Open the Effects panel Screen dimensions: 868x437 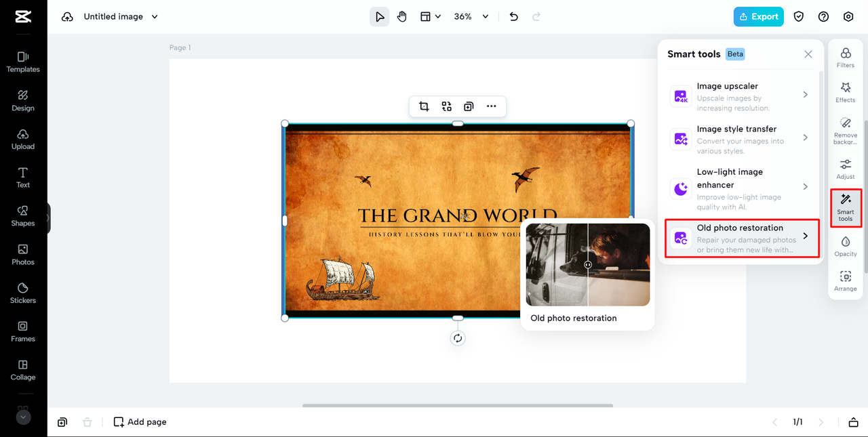(x=845, y=92)
